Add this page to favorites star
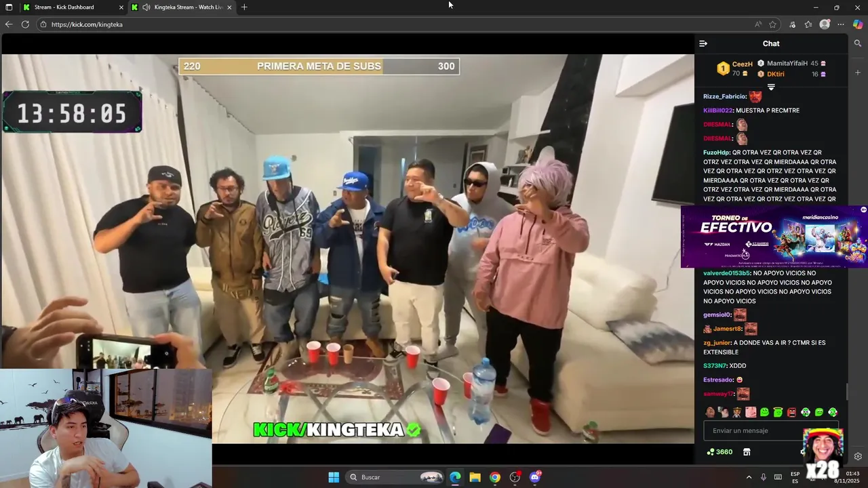Screen dimensions: 868x488 772,24
